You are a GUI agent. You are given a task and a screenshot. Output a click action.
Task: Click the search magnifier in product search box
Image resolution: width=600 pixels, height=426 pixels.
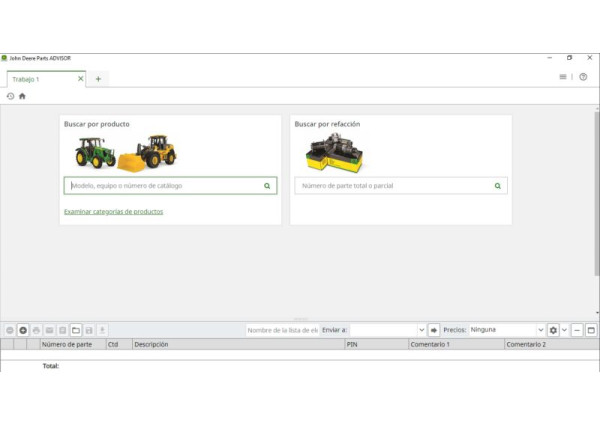tap(267, 186)
